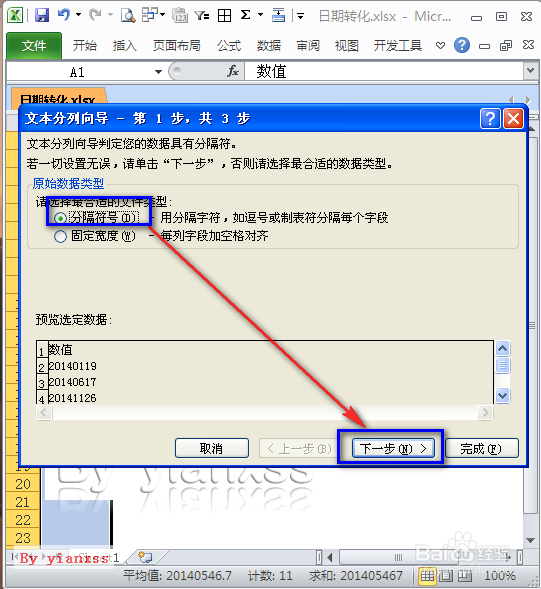Switch to the 插入 ribbon tab
Viewport: 541px width, 589px height.
125,45
